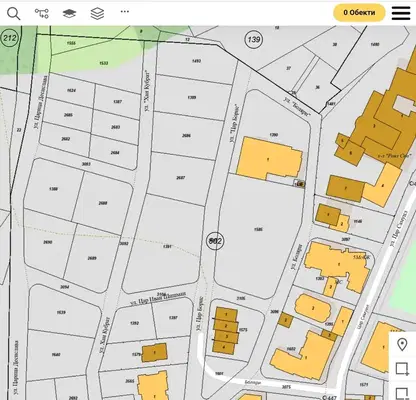416x400 pixels.
Task: Select brown building 1 in parcel 1579
Action: pos(155,353)
